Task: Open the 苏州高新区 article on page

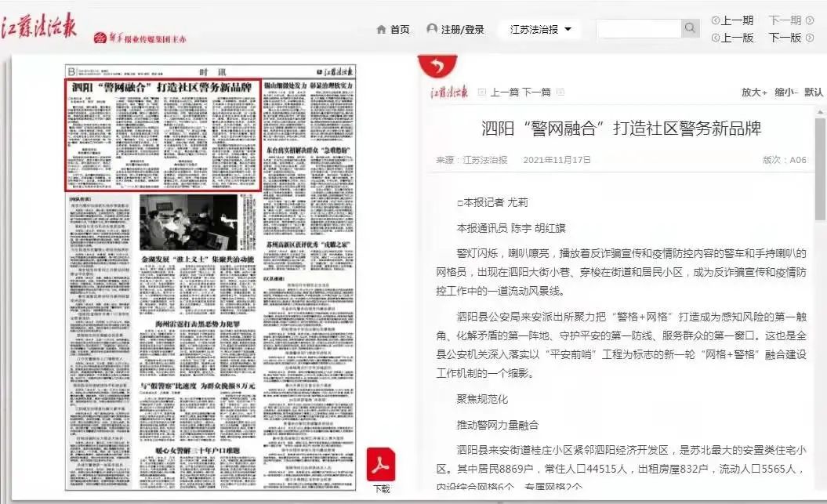Action: [x=309, y=245]
